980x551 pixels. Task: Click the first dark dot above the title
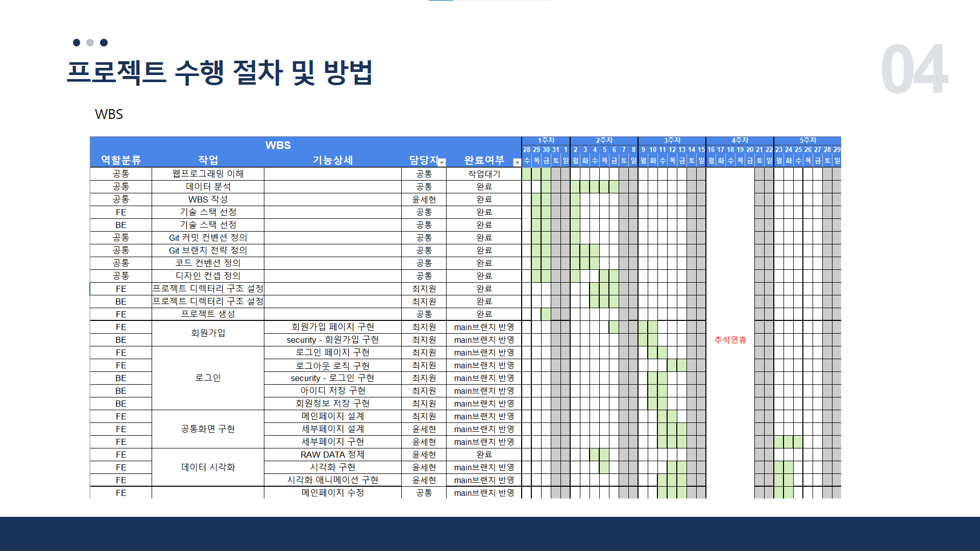point(77,42)
